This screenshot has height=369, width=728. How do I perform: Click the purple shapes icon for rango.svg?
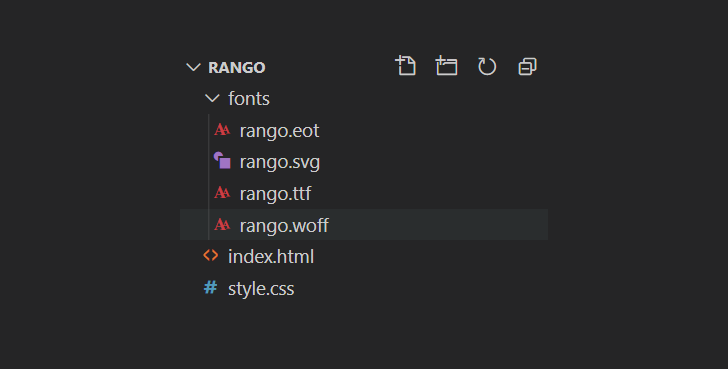point(222,161)
